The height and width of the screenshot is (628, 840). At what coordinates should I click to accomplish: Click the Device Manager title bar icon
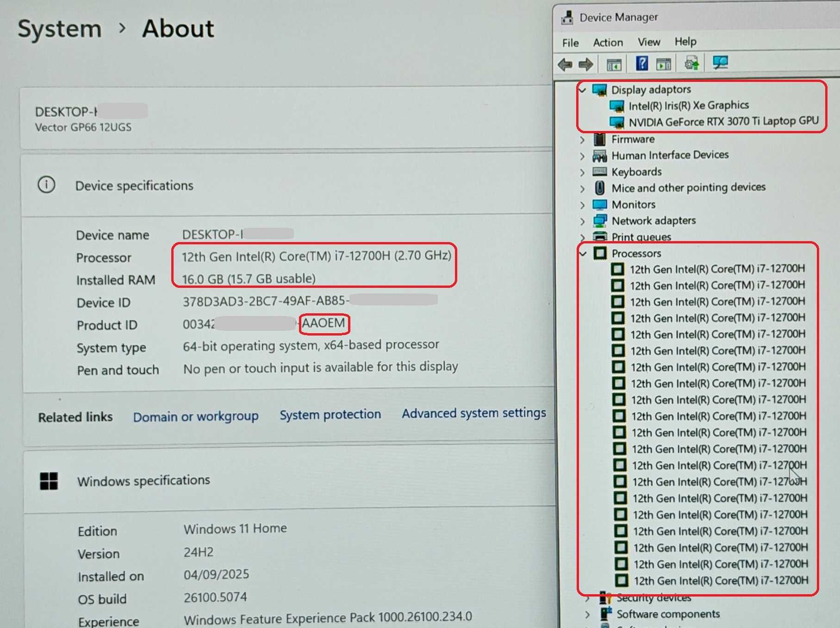(567, 18)
